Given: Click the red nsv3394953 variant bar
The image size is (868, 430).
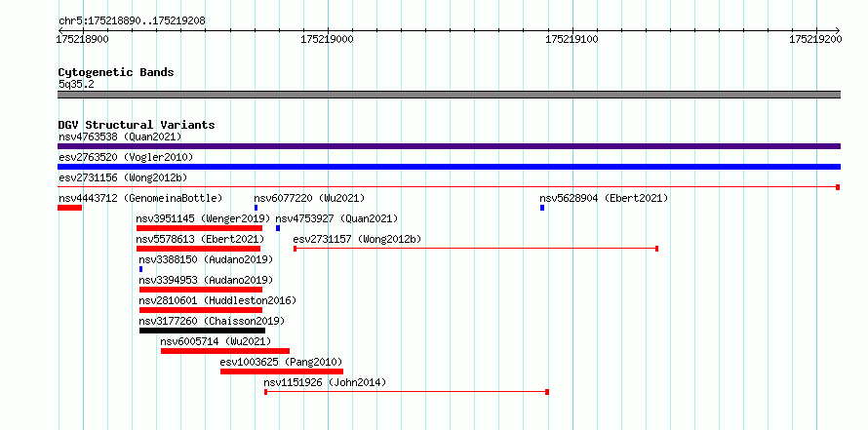Looking at the screenshot, I should point(201,290).
